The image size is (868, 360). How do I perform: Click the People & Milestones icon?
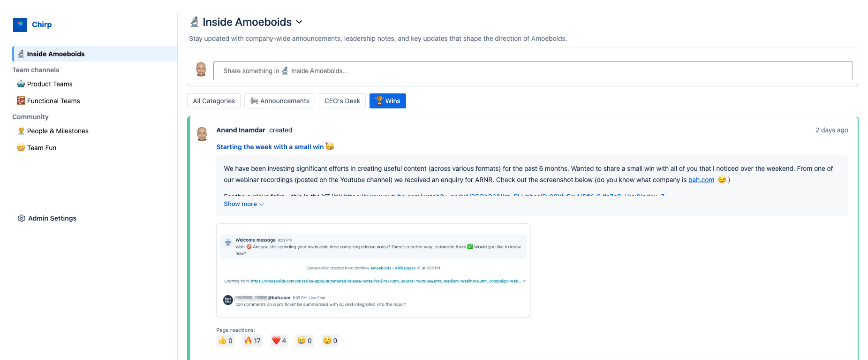point(21,131)
